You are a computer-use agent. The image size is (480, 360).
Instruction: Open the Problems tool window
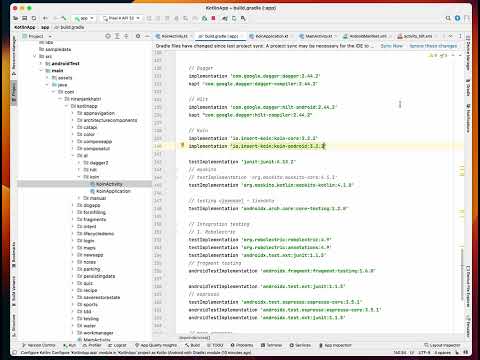[242, 345]
